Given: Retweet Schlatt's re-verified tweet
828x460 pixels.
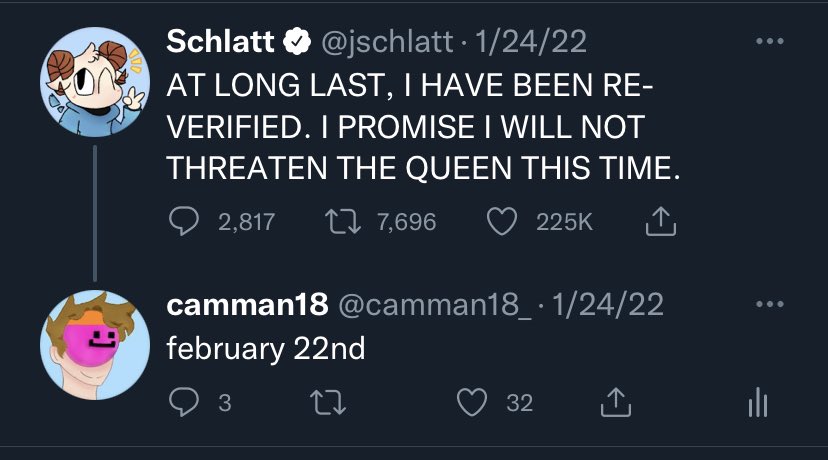Looking at the screenshot, I should coord(343,221).
